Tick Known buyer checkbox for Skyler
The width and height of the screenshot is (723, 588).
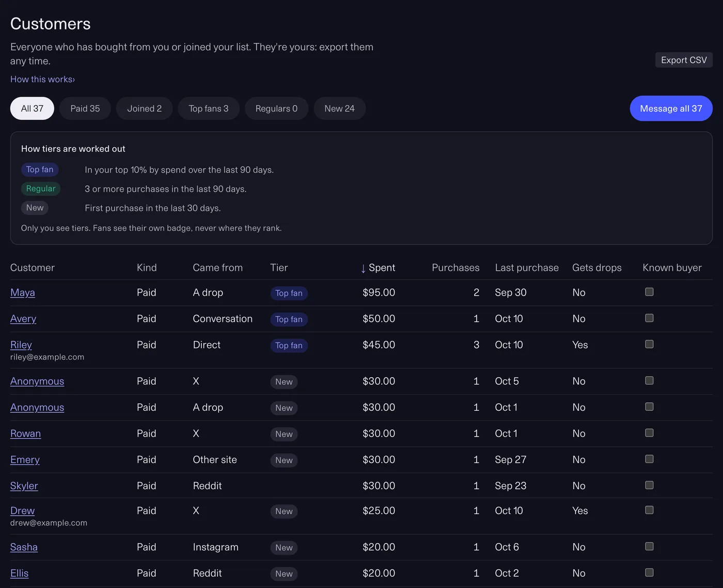pyautogui.click(x=649, y=485)
